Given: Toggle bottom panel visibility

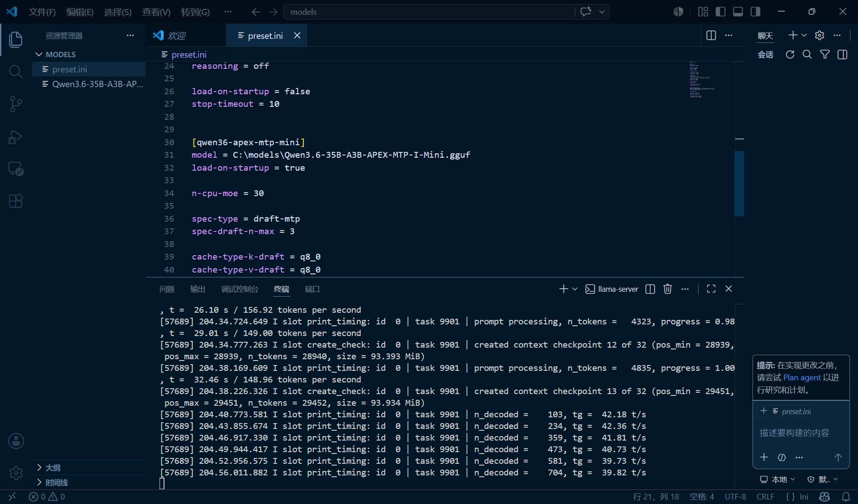Looking at the screenshot, I should point(738,12).
